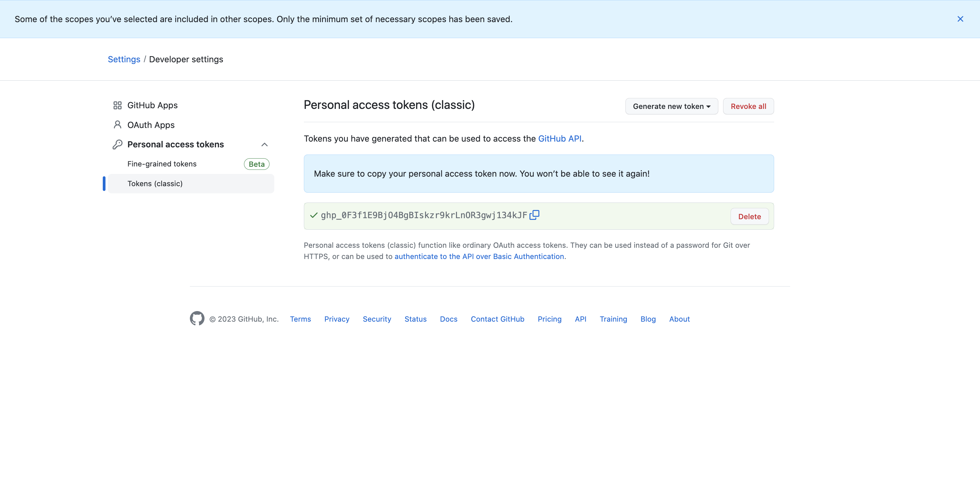Open Terms in the footer
980x501 pixels.
[300, 319]
